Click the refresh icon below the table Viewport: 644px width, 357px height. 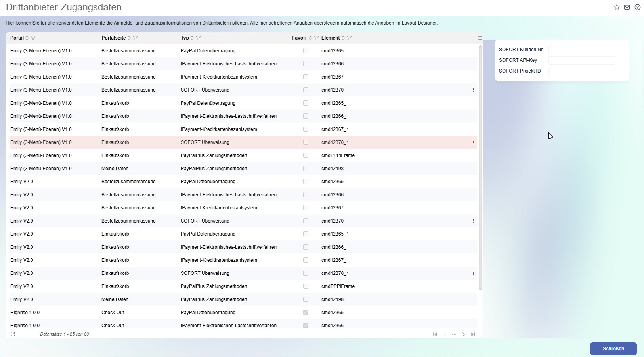[13, 334]
